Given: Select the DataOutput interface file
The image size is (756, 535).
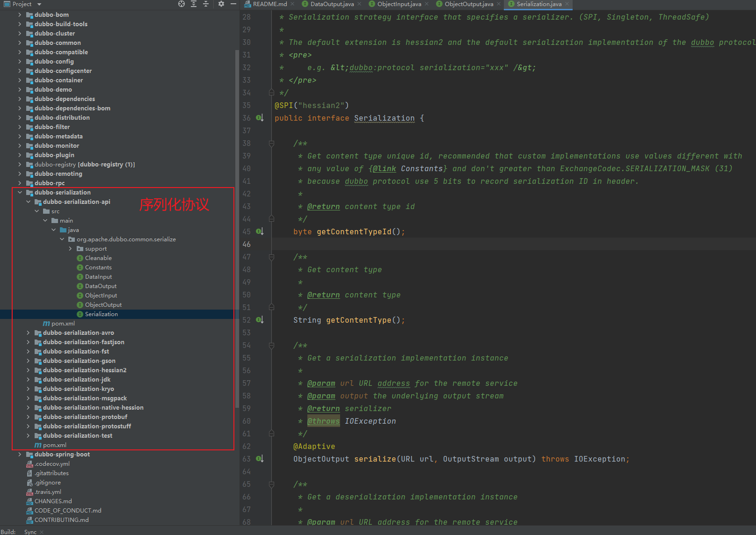Looking at the screenshot, I should point(101,286).
